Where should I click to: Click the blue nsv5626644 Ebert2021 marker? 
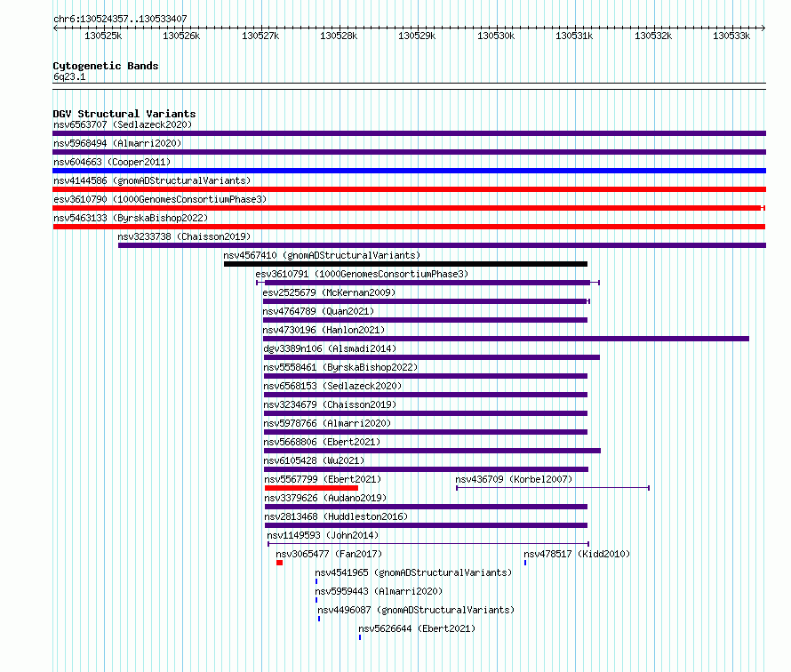tap(360, 637)
